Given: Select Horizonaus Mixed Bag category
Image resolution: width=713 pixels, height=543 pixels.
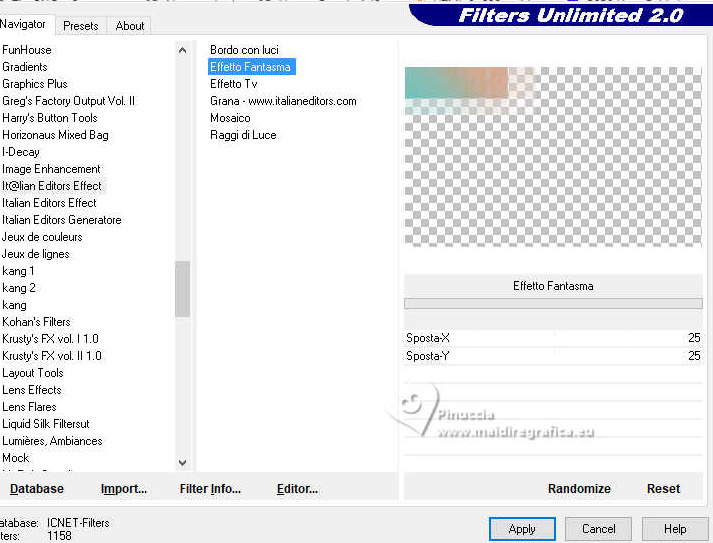Looking at the screenshot, I should tap(55, 135).
